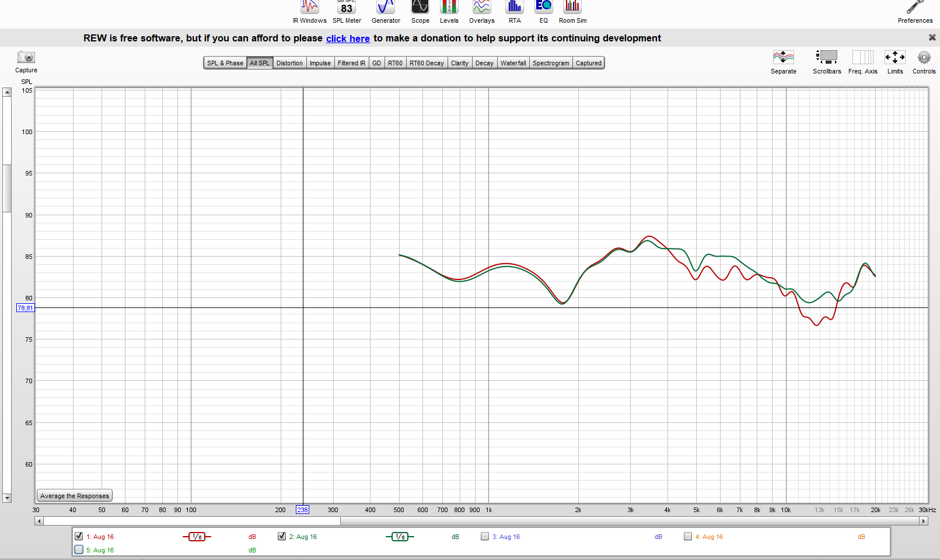This screenshot has width=940, height=560.
Task: Open the Impulse tab
Action: click(x=320, y=63)
